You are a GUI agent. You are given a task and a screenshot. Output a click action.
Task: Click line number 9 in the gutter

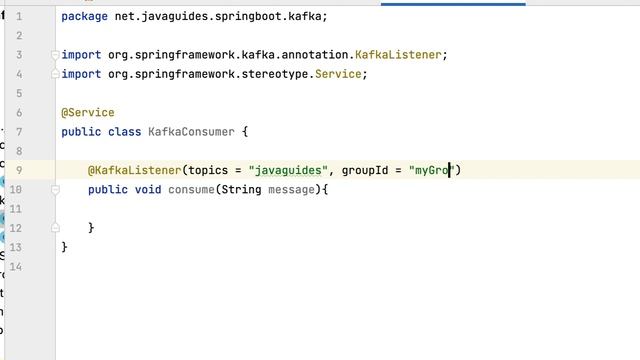(19, 170)
